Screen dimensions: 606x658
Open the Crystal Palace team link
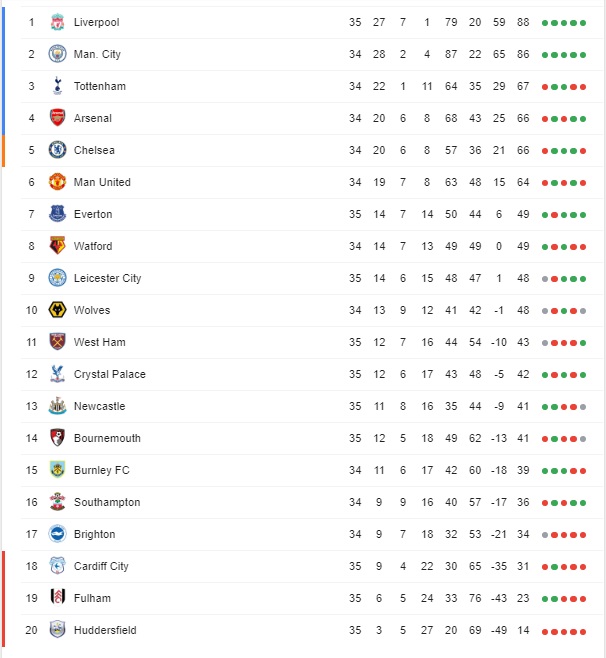coord(110,374)
